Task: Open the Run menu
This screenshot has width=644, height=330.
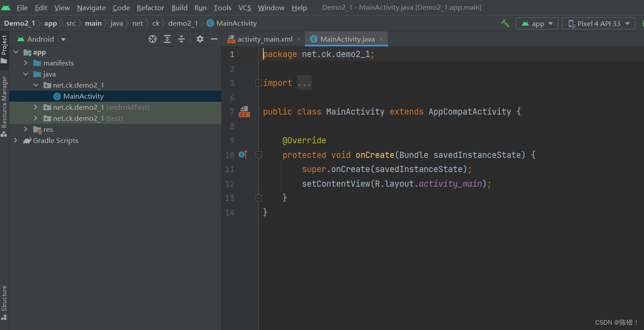Action: tap(201, 8)
